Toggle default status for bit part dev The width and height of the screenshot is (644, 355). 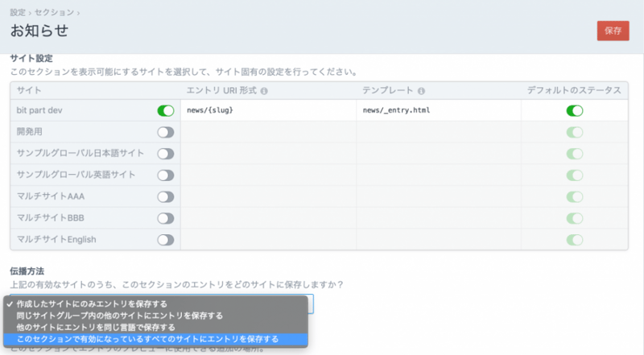click(575, 110)
